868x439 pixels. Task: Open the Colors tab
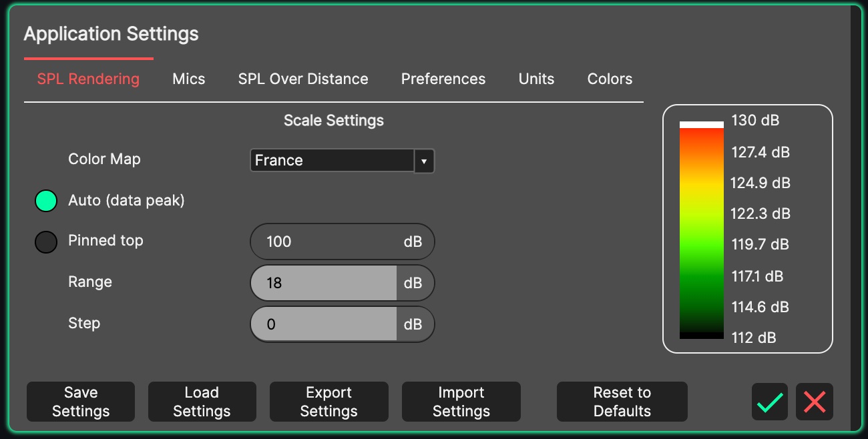point(610,79)
